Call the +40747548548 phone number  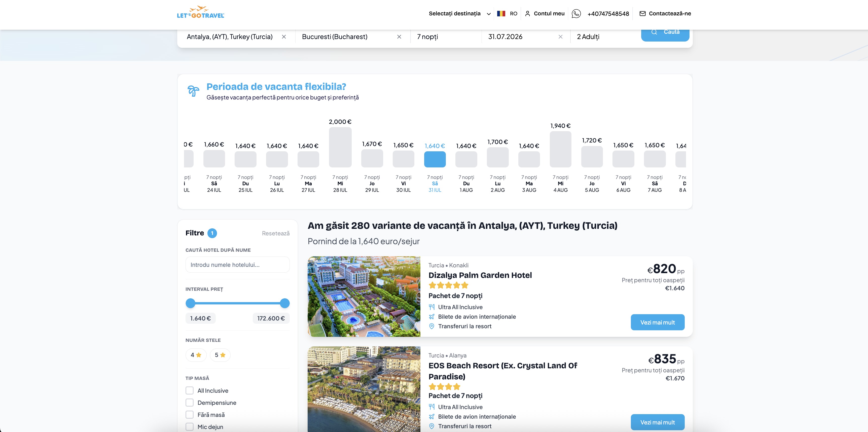(x=608, y=14)
